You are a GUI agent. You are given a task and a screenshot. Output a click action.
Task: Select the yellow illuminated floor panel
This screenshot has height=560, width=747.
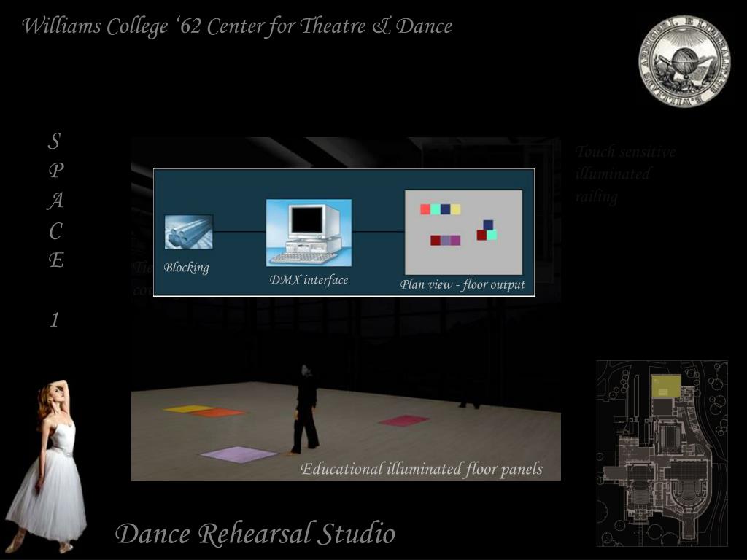click(x=188, y=408)
